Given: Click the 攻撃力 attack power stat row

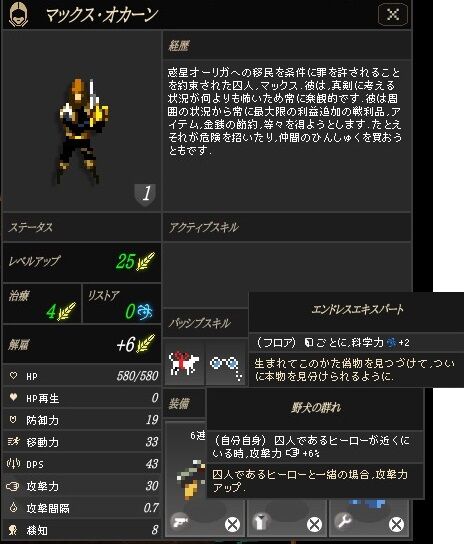Looking at the screenshot, I should click(x=82, y=486).
